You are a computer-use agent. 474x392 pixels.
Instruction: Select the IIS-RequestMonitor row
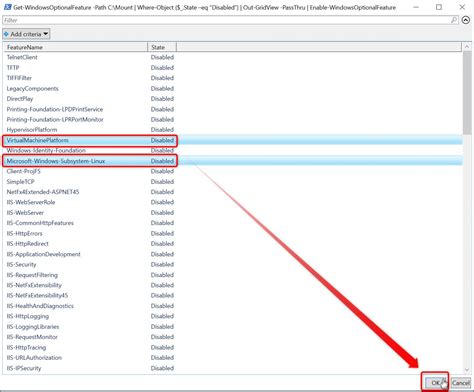click(233, 337)
